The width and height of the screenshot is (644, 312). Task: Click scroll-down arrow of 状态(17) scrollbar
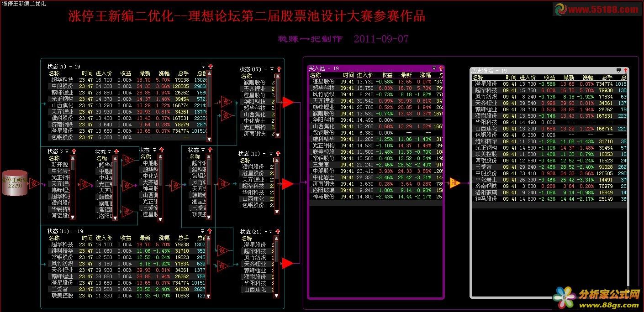coord(278,135)
